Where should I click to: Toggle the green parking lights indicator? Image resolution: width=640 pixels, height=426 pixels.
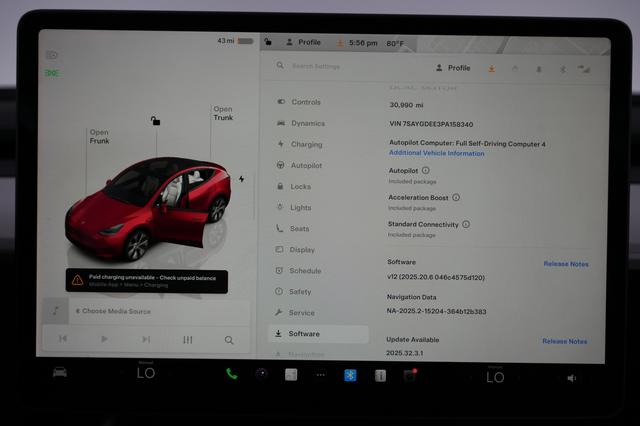(x=52, y=73)
